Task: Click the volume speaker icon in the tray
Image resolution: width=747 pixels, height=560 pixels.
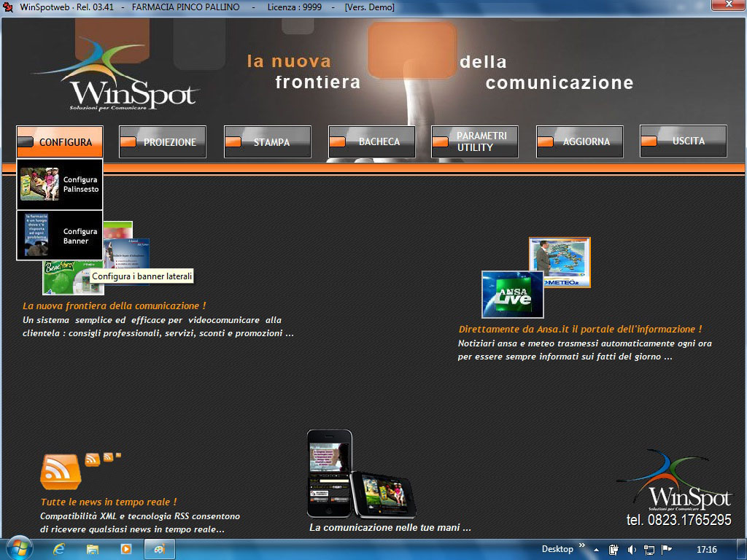Action: pos(632,550)
